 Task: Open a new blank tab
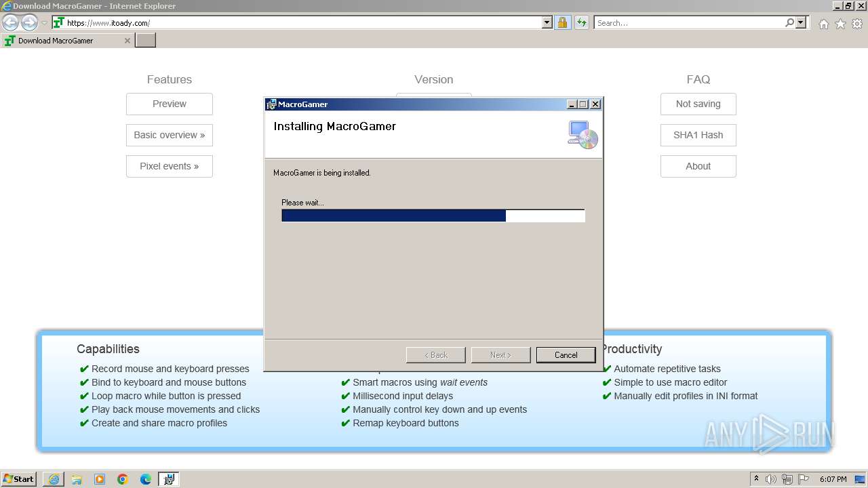[x=146, y=41]
